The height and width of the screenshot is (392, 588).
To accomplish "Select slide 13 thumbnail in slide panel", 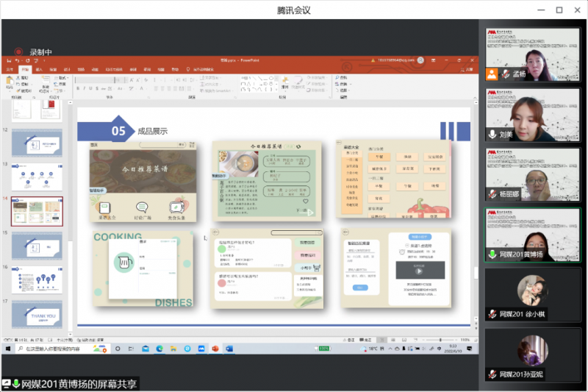I will (x=37, y=177).
